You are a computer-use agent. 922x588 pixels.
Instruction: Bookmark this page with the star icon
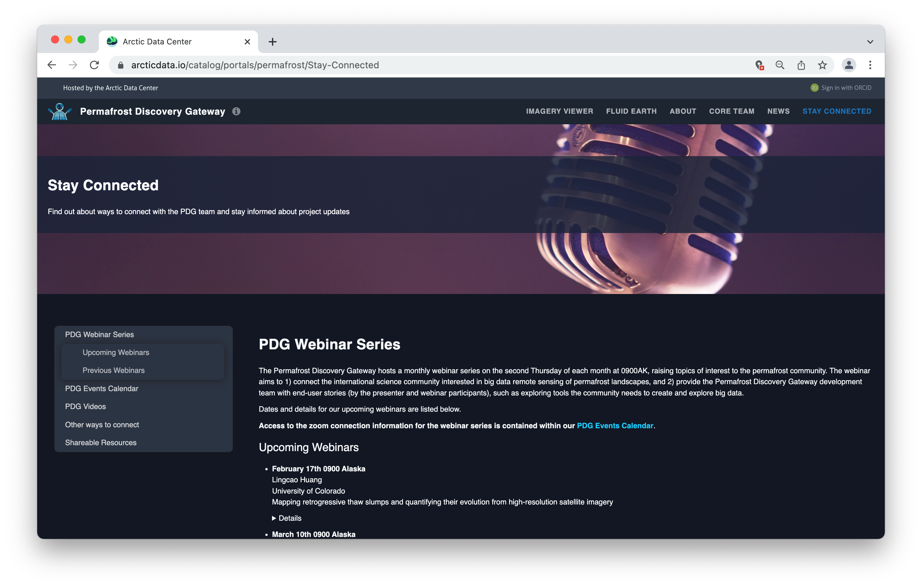coord(823,65)
